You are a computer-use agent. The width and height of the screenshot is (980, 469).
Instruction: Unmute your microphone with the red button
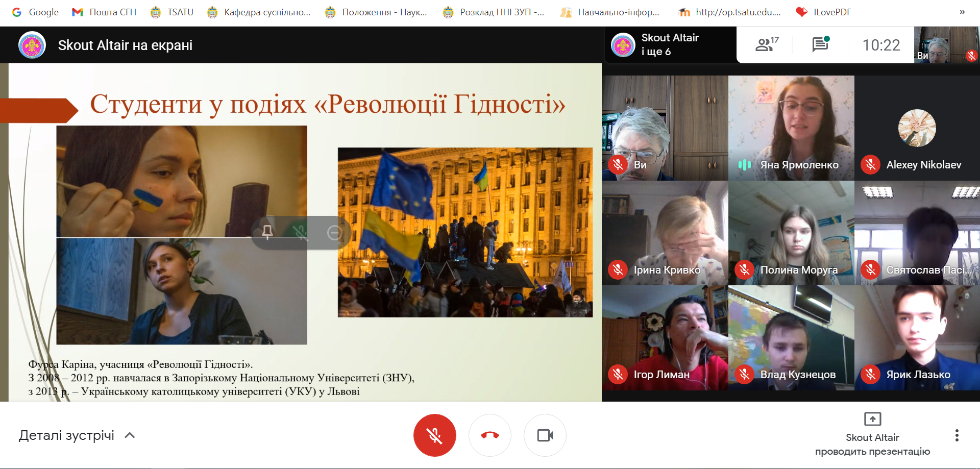[434, 435]
